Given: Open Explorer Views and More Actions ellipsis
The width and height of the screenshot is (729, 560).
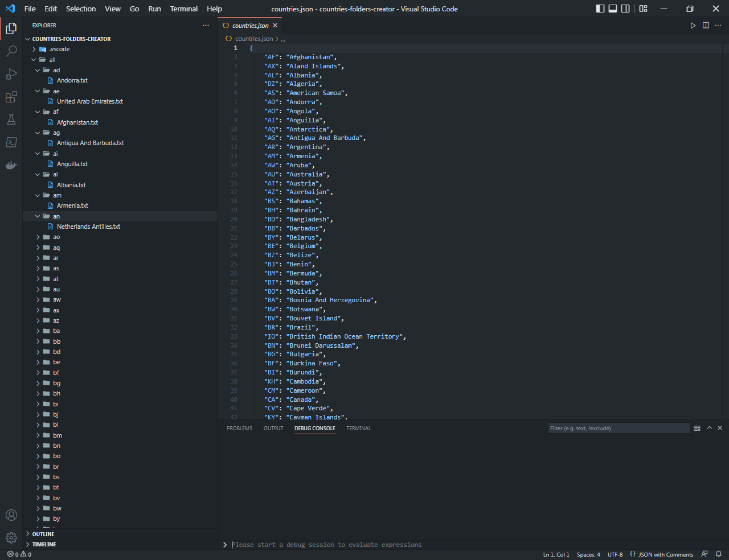Looking at the screenshot, I should tap(206, 26).
